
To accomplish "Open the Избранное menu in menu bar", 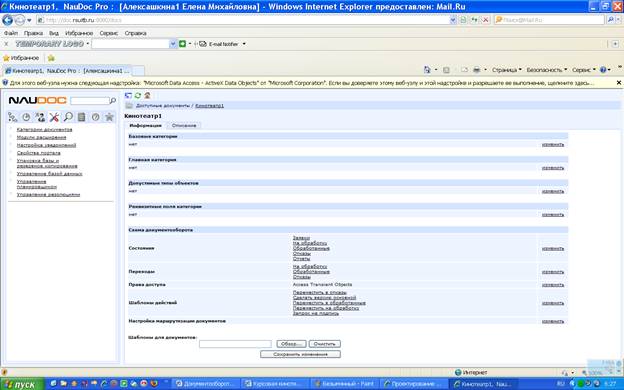I will 79,33.
